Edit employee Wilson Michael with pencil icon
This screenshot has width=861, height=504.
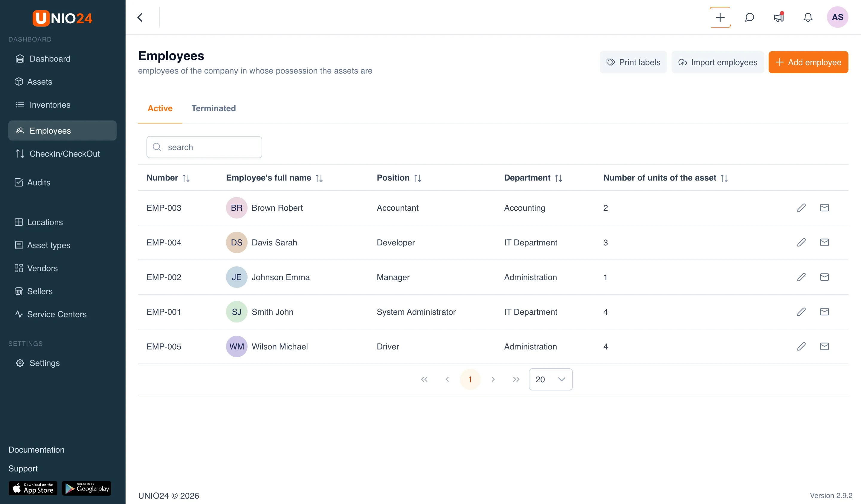click(801, 346)
